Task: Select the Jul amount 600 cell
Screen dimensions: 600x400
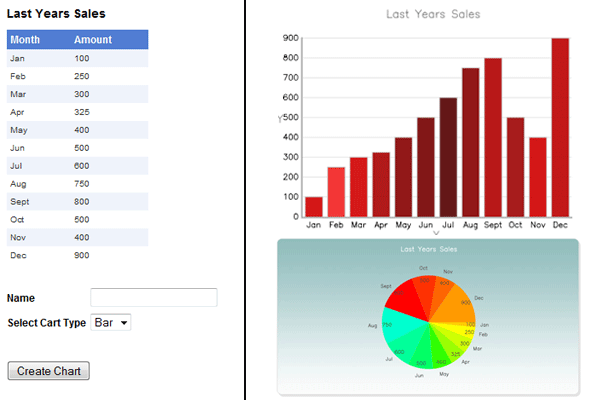Action: coord(82,166)
